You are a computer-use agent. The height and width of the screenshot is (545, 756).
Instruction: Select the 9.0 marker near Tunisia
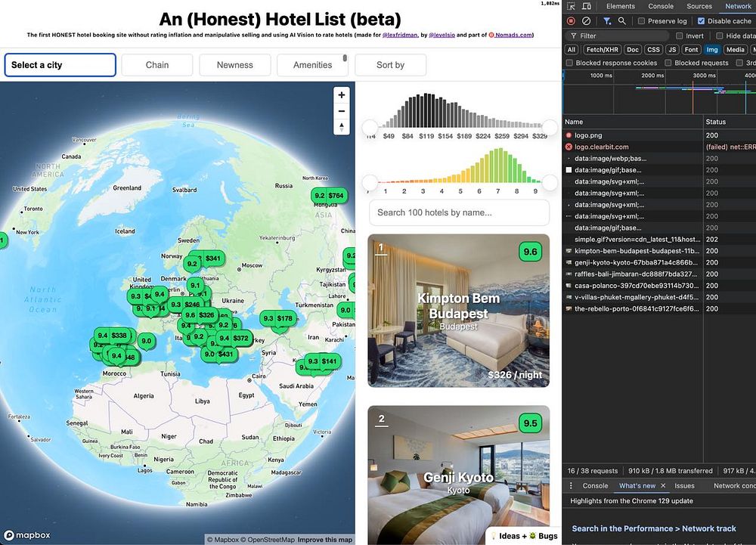146,341
